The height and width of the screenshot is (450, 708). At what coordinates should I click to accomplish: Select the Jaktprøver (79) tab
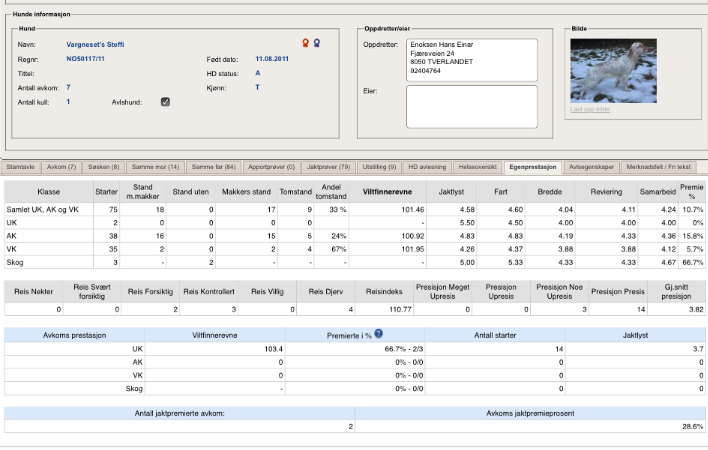coord(329,166)
